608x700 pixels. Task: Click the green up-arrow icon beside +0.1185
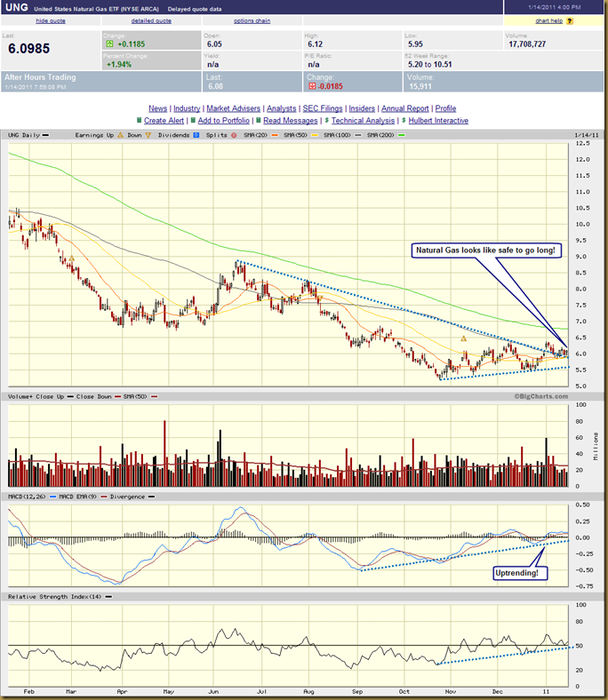tap(109, 44)
